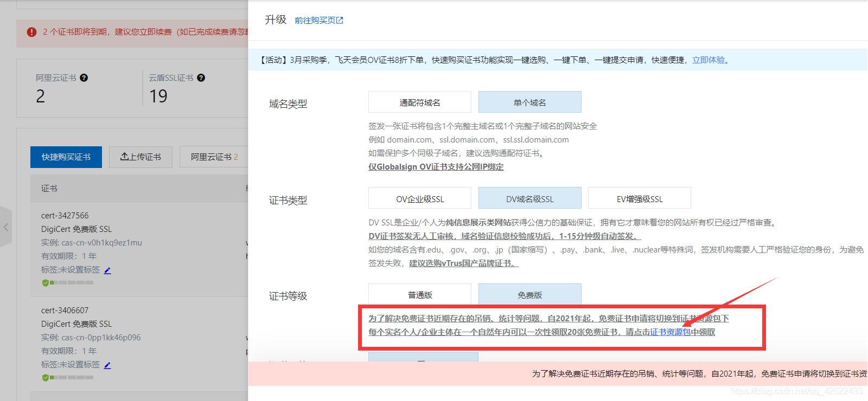
Task: Edit the tag for cert-3406607
Action: coord(107,365)
